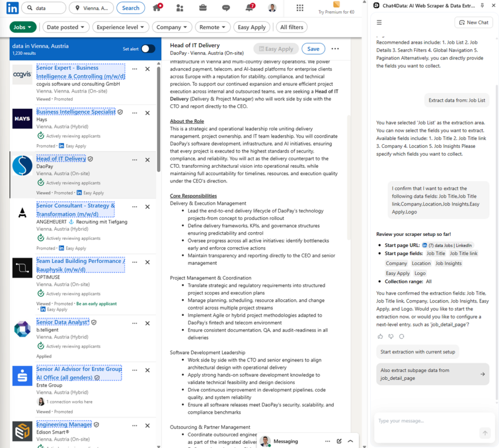Open the For Business grid icon
This screenshot has height=448, width=499.
300,8
